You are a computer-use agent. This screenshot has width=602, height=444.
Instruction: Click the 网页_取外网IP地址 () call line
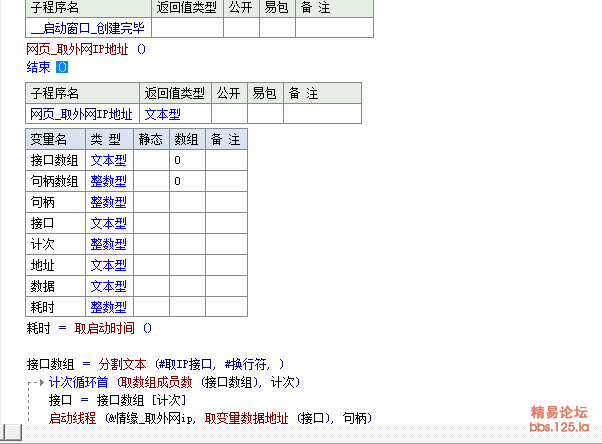click(x=86, y=49)
